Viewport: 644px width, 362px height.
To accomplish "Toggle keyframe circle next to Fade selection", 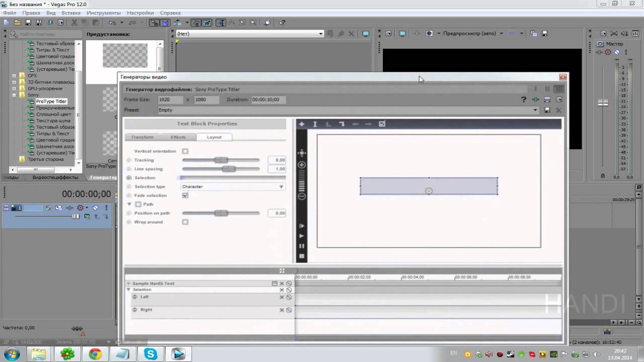I will [129, 196].
